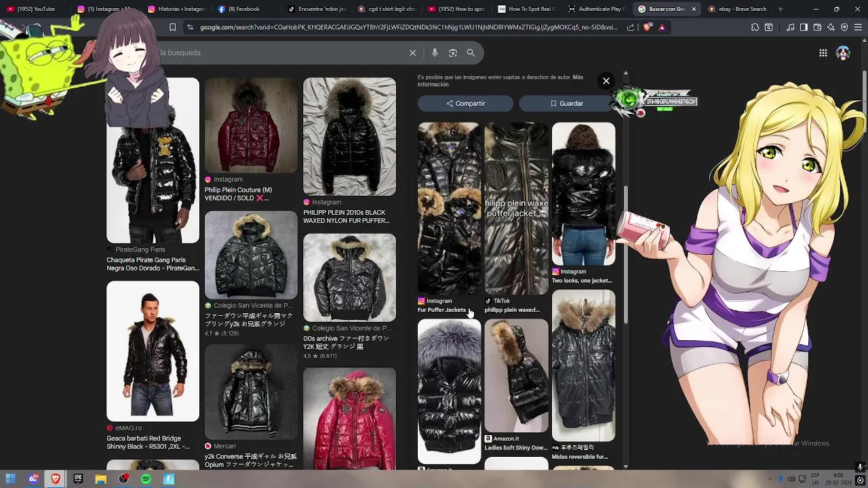Open Google Lens image search icon

coord(453,53)
